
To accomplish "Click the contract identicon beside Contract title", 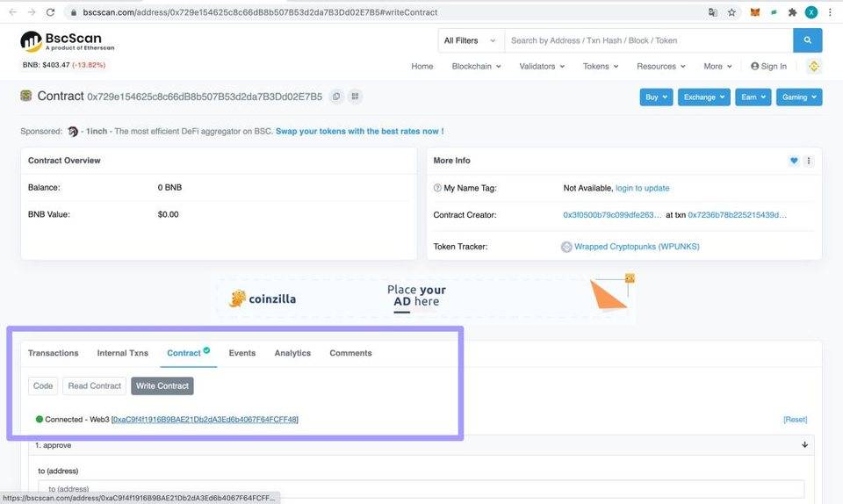I will coord(25,96).
